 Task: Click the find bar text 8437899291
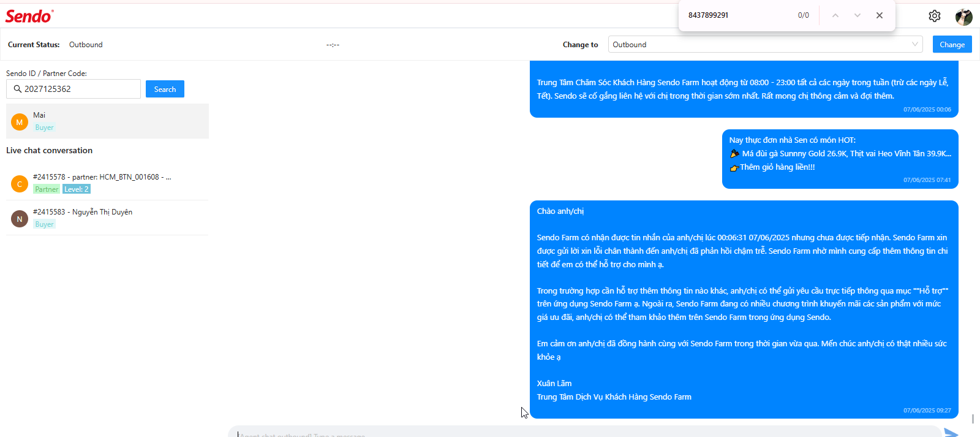click(708, 15)
